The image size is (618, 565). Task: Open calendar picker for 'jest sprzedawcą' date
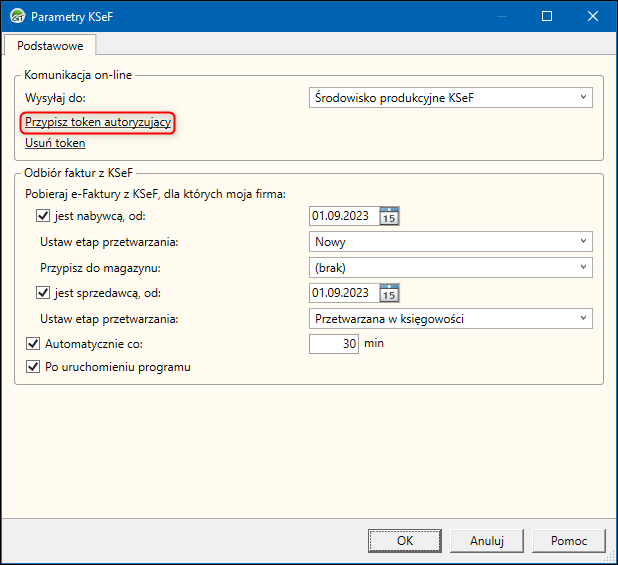point(390,293)
